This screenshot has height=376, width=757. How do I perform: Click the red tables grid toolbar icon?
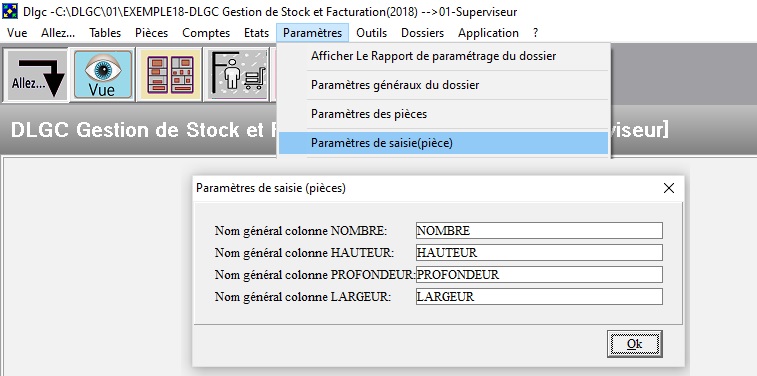(169, 75)
